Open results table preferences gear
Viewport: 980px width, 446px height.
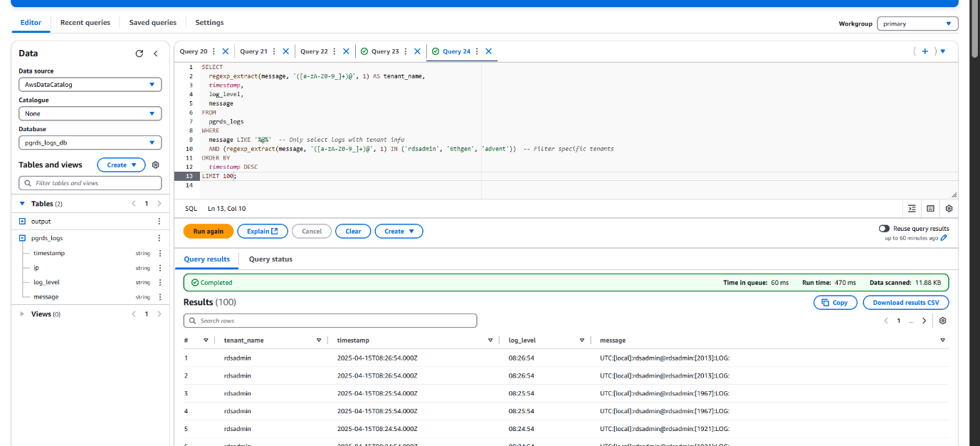pyautogui.click(x=943, y=321)
